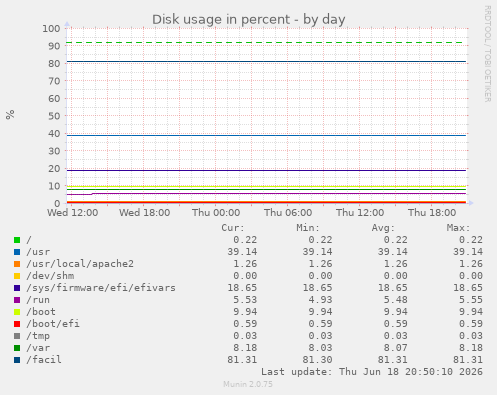This screenshot has width=497, height=395.
Task: Click the 'Wed 12:00' x-axis label
Action: (73, 213)
